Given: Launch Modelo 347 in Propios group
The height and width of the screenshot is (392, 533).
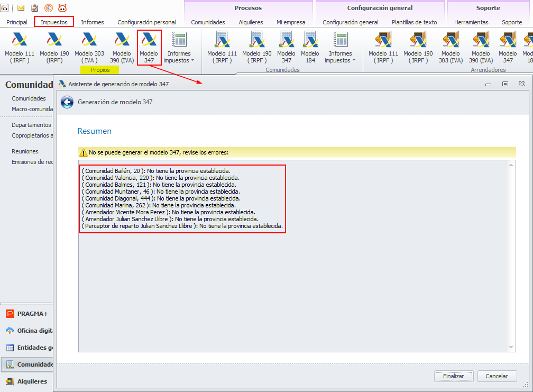Looking at the screenshot, I should pos(149,47).
